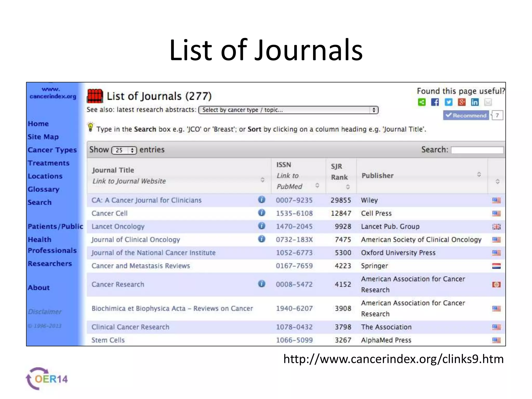Click the flag icon in Wiley row
This screenshot has width=532, height=399.
(x=496, y=200)
